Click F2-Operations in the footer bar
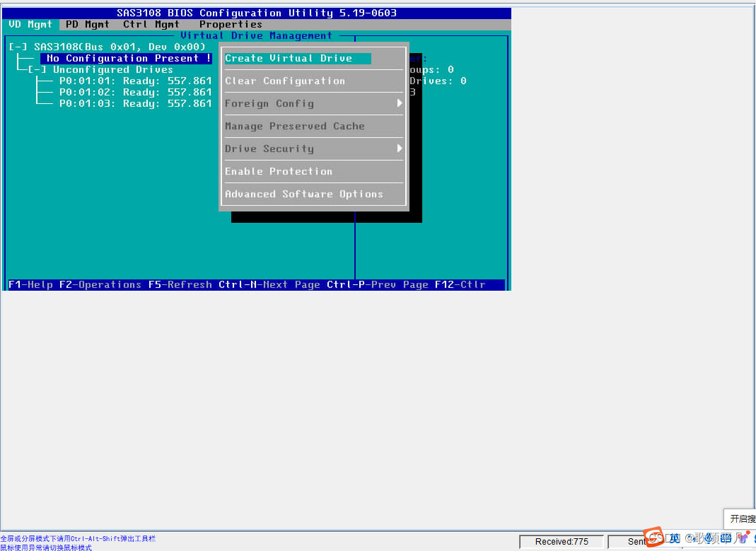The width and height of the screenshot is (756, 551). (100, 284)
